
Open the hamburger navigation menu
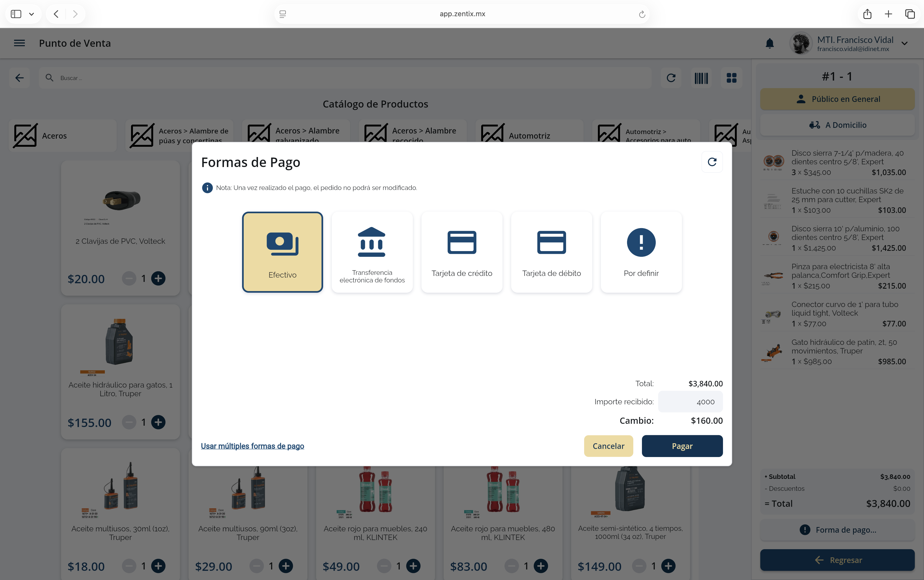19,43
